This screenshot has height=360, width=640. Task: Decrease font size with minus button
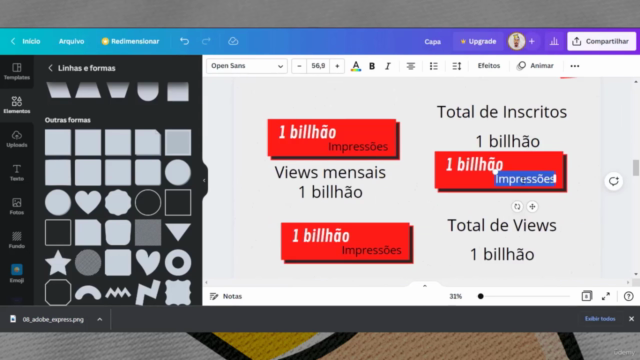(x=299, y=66)
